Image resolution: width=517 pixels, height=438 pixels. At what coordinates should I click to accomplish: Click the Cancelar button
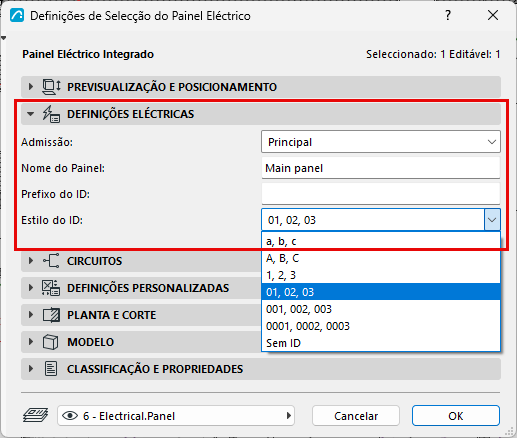356,416
